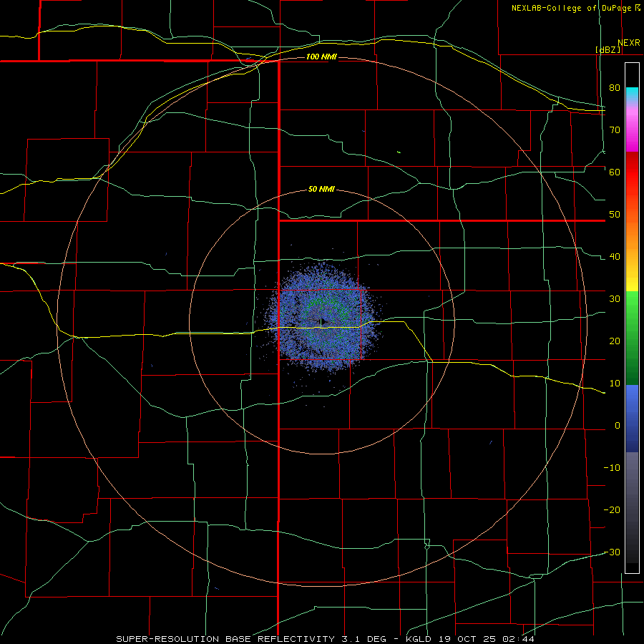Click the 30 value on dBZ scale
644x644 pixels.
coord(615,298)
